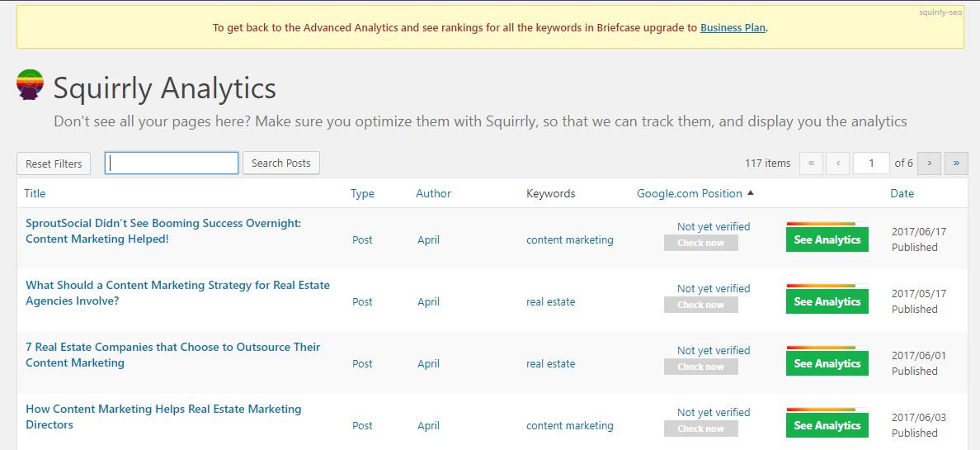Image resolution: width=980 pixels, height=450 pixels.
Task: Click the Squirrly Analytics heading
Action: point(164,88)
